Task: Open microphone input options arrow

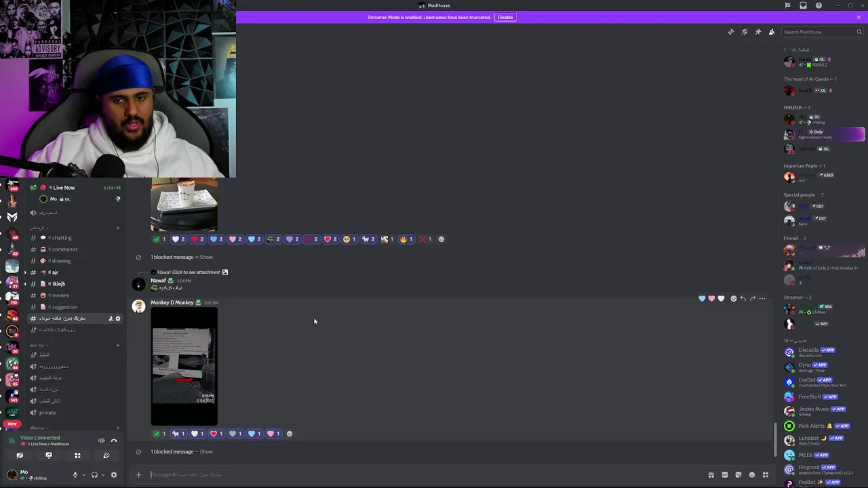Action: coord(83,475)
